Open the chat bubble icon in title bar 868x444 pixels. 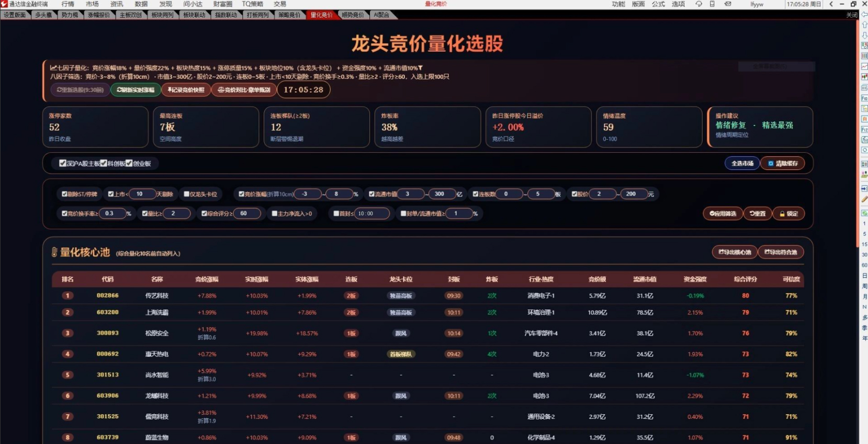click(698, 4)
